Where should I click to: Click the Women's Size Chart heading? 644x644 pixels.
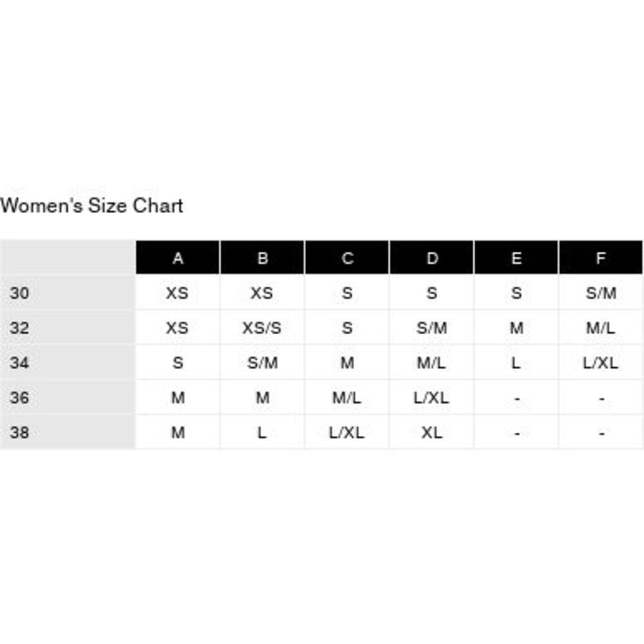(x=91, y=205)
